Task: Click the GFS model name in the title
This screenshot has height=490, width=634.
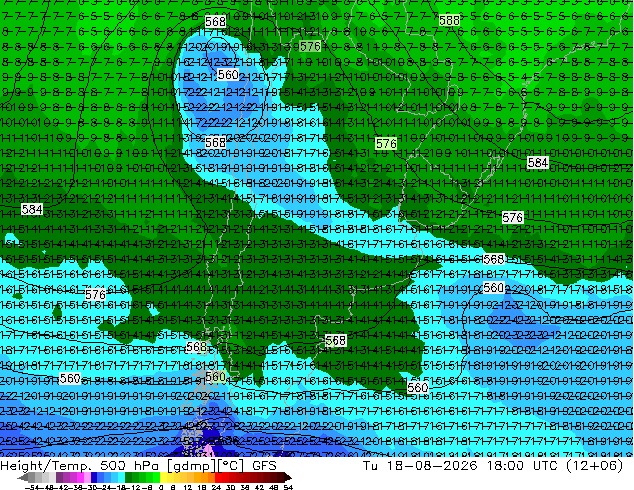Action: coord(264,465)
